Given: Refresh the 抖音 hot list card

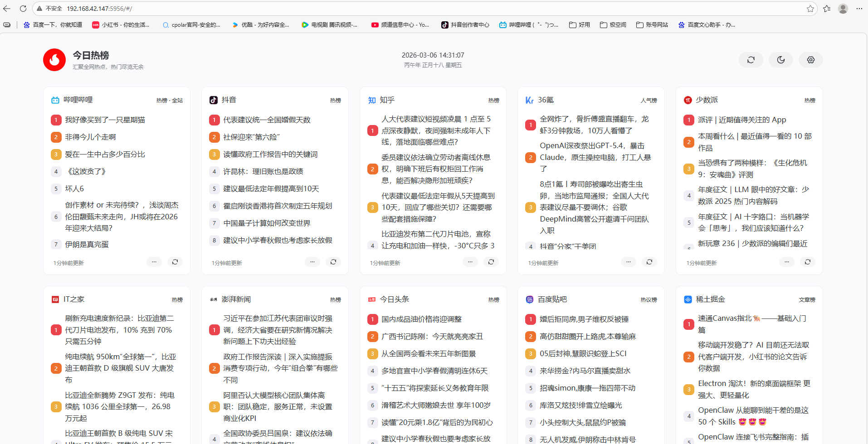Looking at the screenshot, I should coord(333,262).
